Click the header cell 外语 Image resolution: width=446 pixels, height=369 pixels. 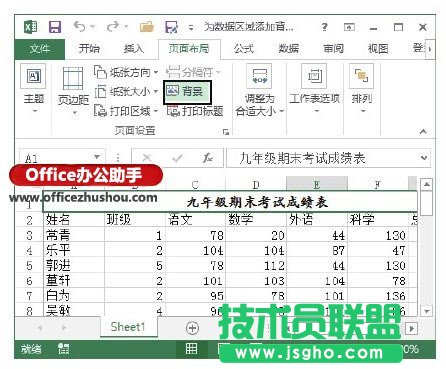(317, 220)
